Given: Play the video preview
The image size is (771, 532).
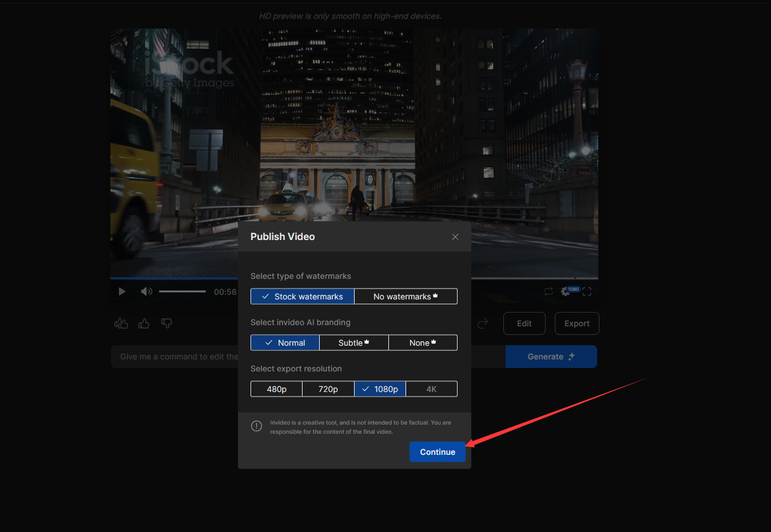Looking at the screenshot, I should coord(122,291).
